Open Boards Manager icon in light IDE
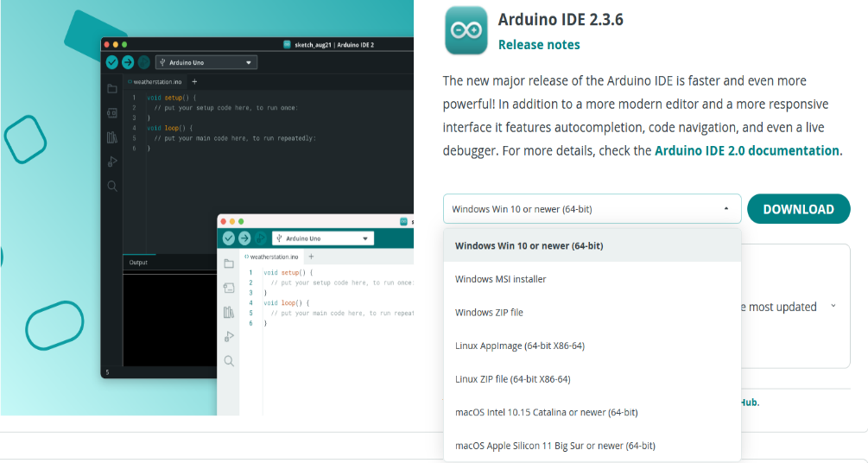 click(229, 288)
